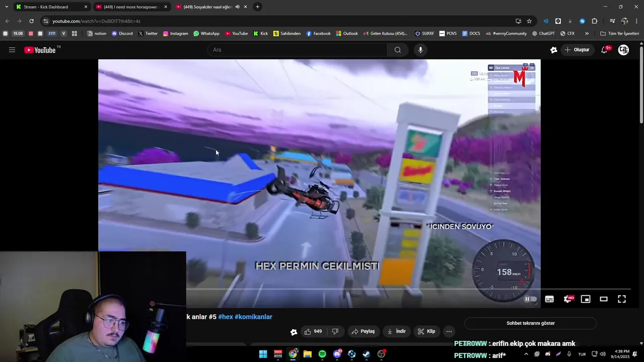The height and width of the screenshot is (362, 644).
Task: Open the Facebook bookmark
Action: (318, 34)
